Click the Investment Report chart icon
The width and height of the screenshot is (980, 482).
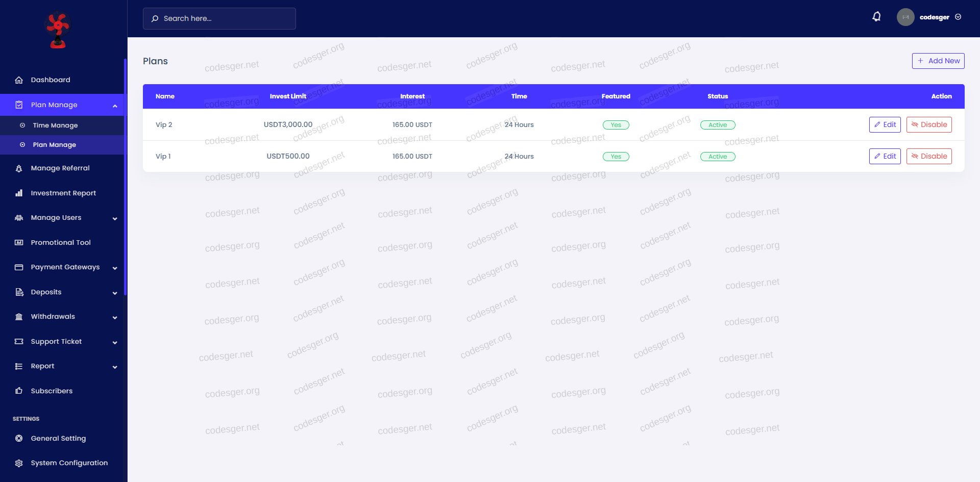tap(19, 193)
